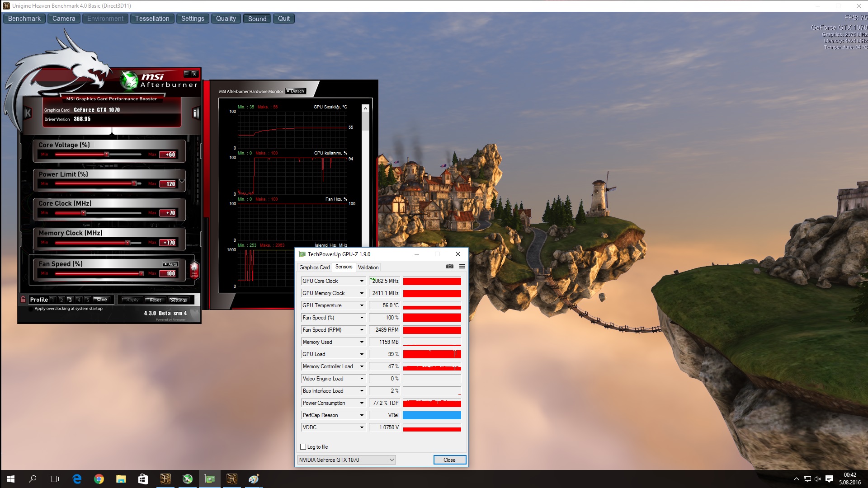Open GPU Temperature sensor dropdown
Viewport: 868px width, 488px height.
362,305
